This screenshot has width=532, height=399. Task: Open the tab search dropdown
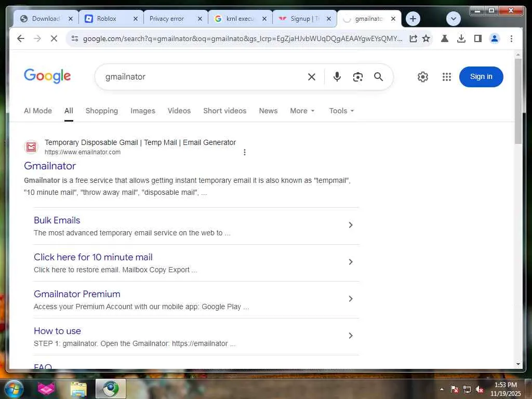[x=453, y=19]
